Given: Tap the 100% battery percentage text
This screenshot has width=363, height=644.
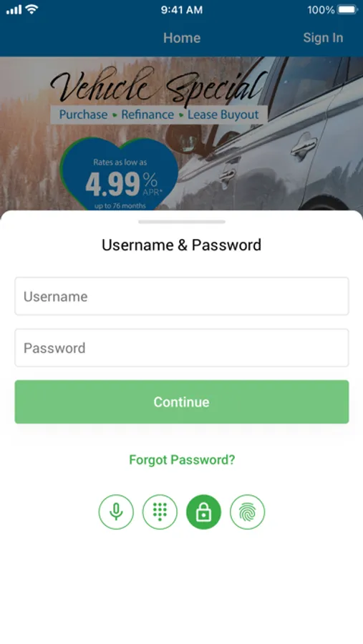Looking at the screenshot, I should (x=321, y=10).
